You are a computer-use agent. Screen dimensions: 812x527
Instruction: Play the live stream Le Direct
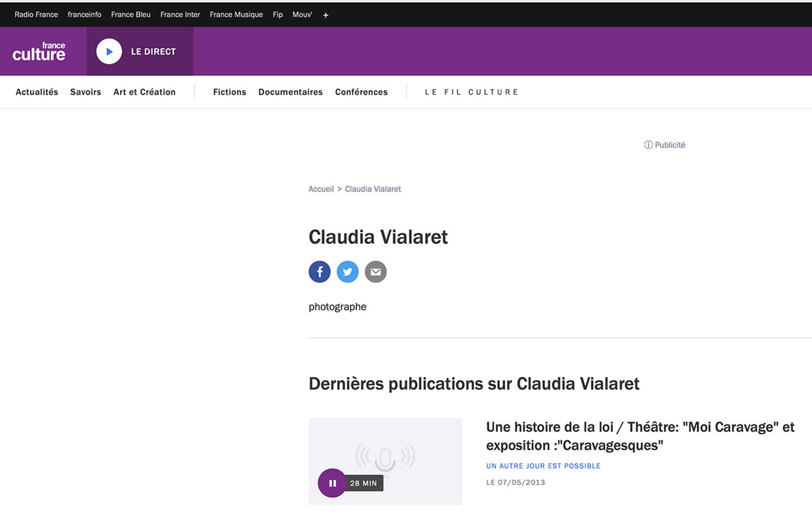109,51
